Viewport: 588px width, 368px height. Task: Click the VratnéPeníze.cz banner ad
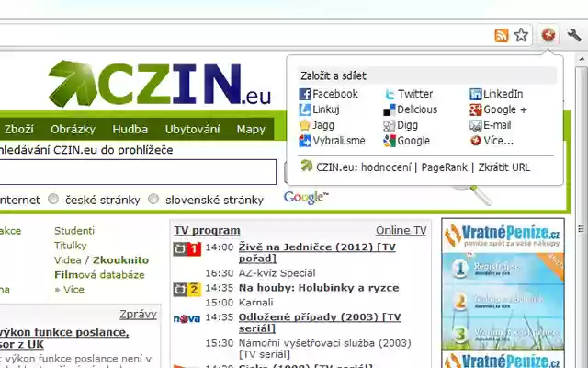503,284
